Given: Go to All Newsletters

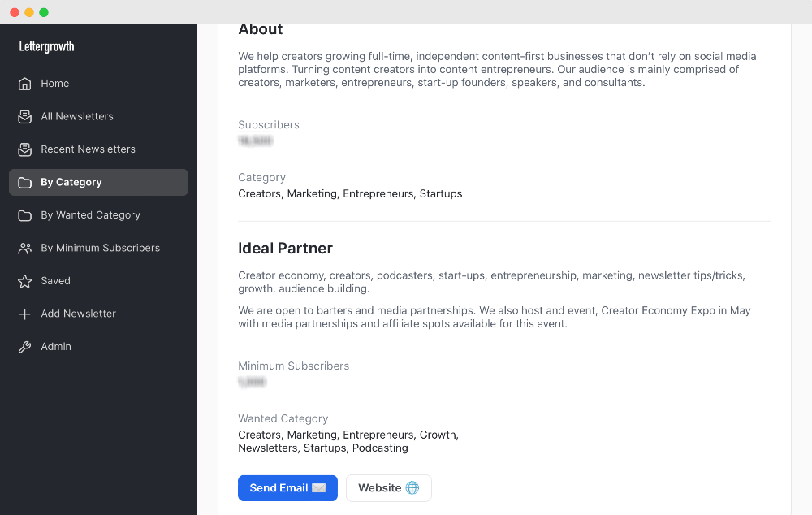Looking at the screenshot, I should (x=77, y=117).
